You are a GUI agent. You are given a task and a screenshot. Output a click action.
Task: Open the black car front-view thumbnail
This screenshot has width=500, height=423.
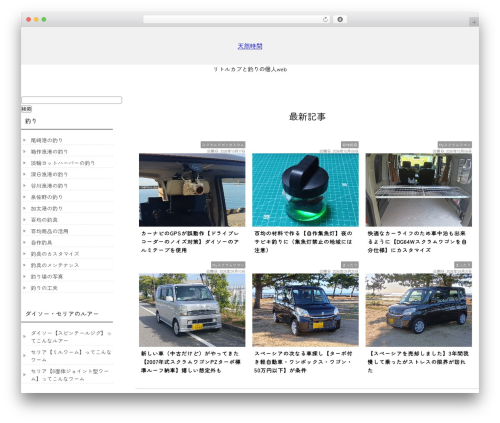point(305,310)
